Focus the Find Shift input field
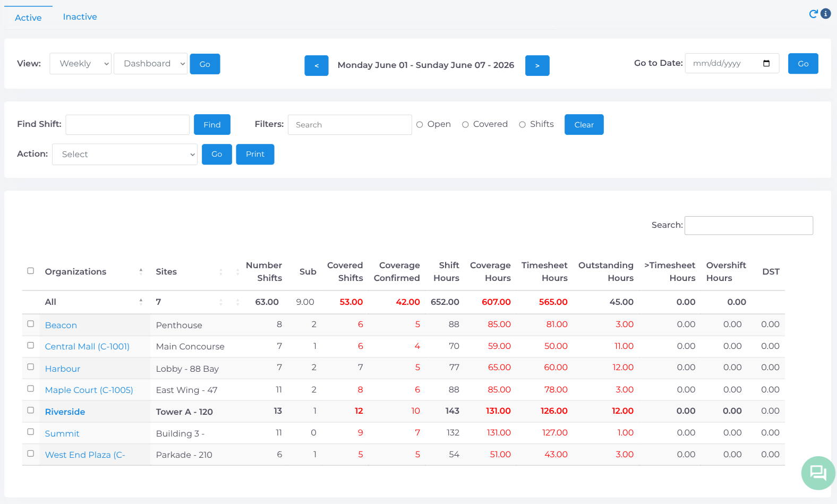 pyautogui.click(x=127, y=125)
